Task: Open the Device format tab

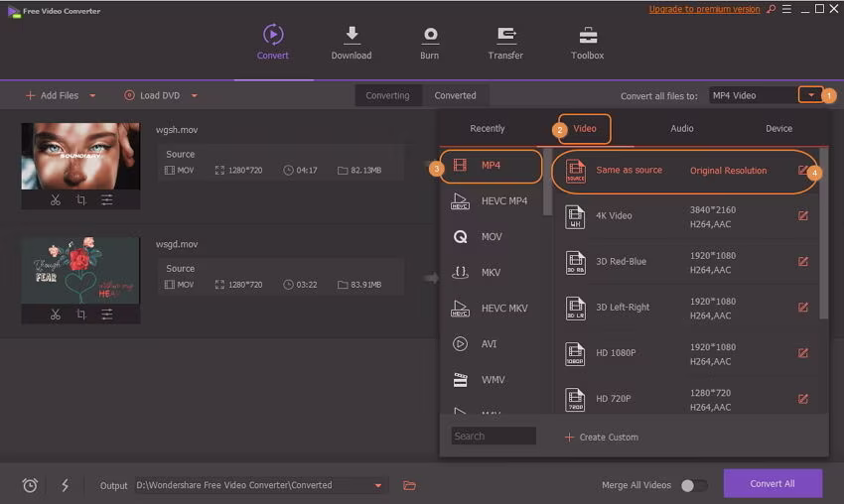Action: (778, 129)
